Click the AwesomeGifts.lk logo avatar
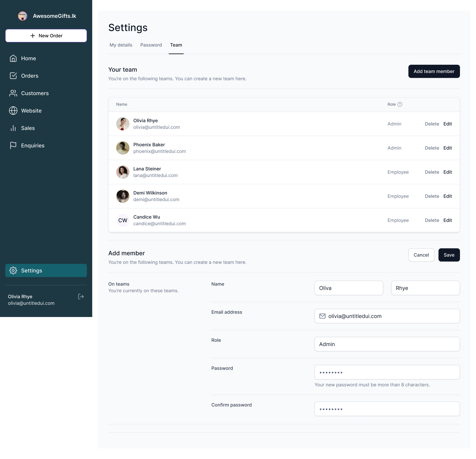This screenshot has width=476, height=459. tap(23, 16)
